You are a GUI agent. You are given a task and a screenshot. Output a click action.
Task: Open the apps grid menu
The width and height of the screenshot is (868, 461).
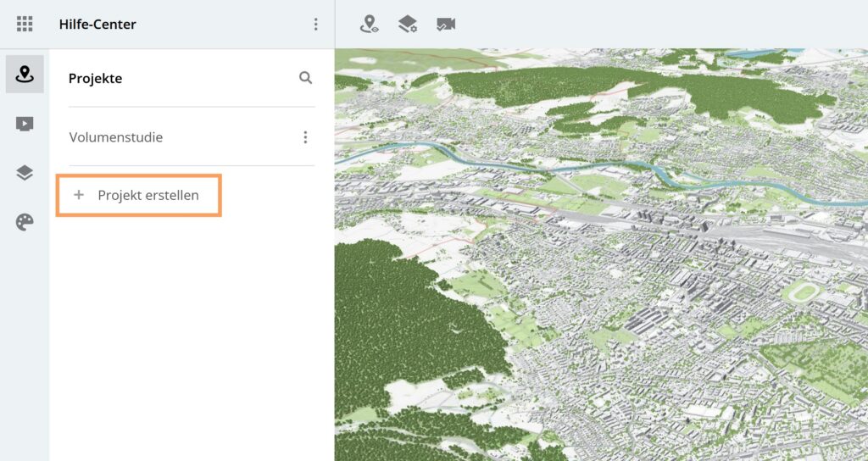tap(25, 24)
